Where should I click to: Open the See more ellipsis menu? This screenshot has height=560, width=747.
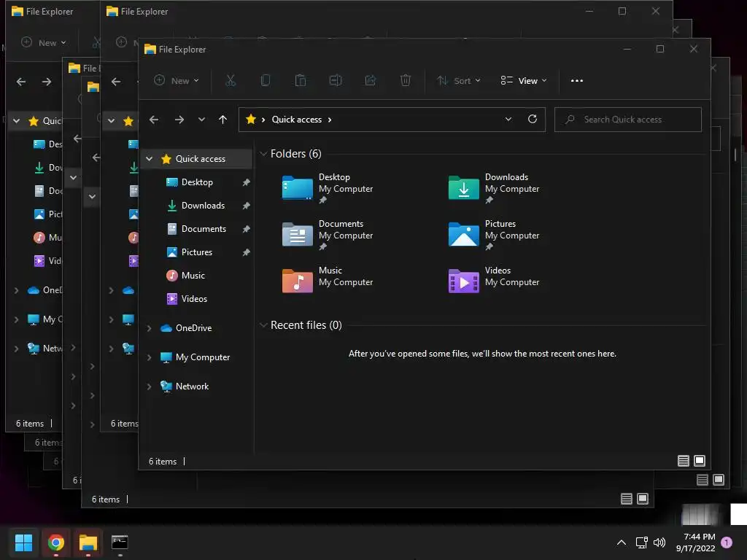tap(577, 80)
